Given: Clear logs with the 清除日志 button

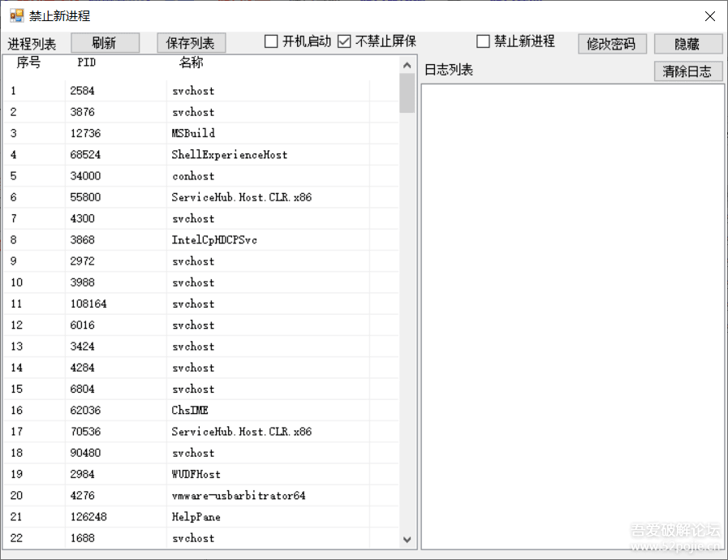Looking at the screenshot, I should coord(688,71).
